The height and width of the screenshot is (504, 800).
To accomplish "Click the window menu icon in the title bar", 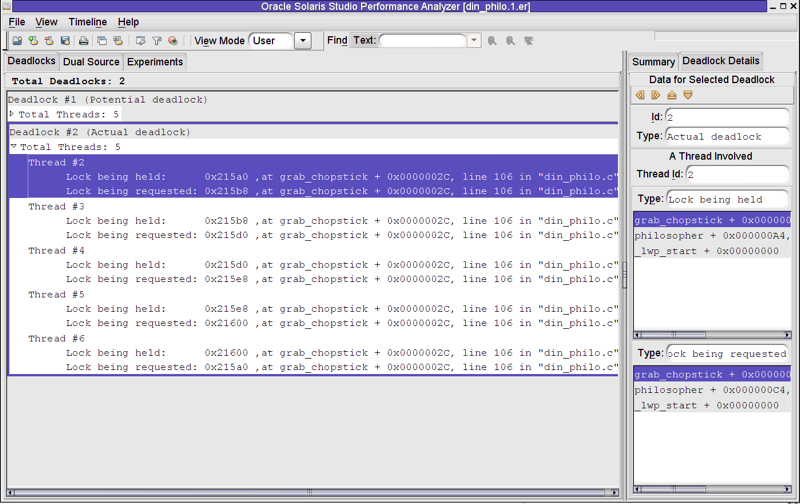I will tap(6, 6).
